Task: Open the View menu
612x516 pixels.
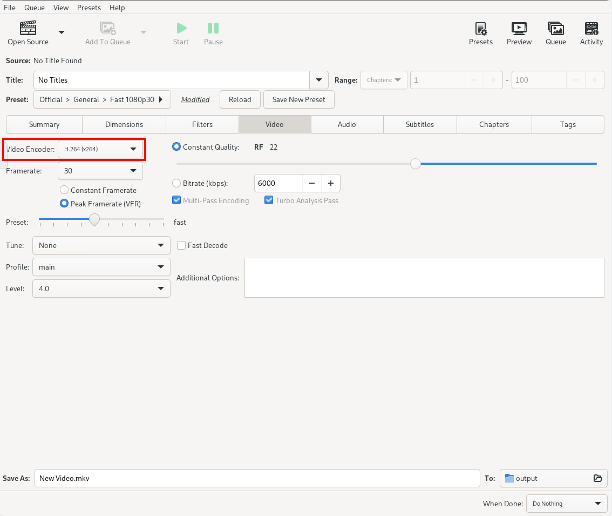Action: tap(61, 7)
